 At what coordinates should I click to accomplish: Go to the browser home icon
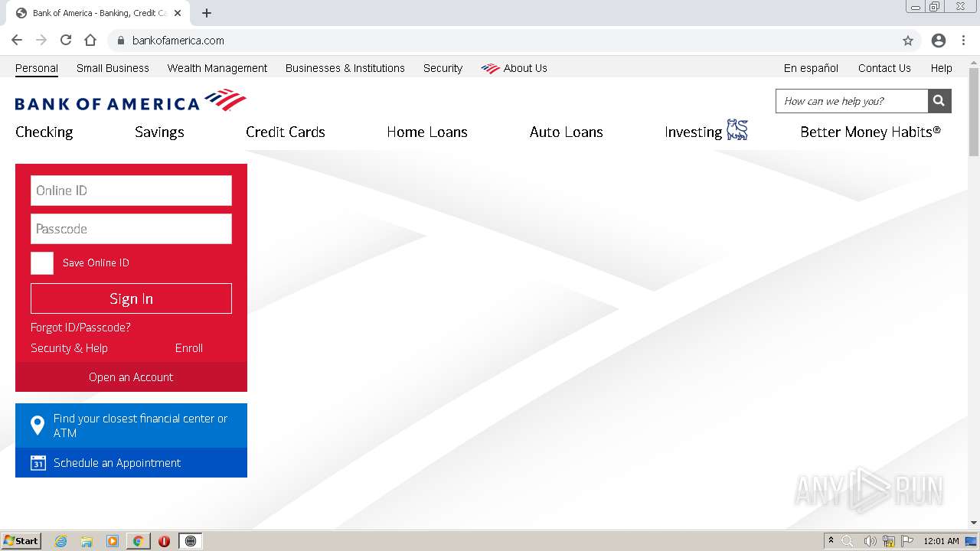(90, 41)
